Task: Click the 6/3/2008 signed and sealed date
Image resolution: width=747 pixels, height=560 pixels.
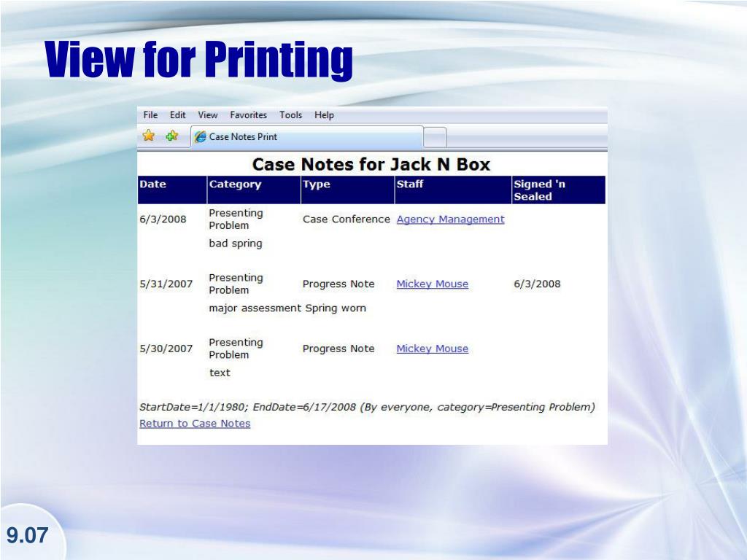Action: click(x=537, y=284)
